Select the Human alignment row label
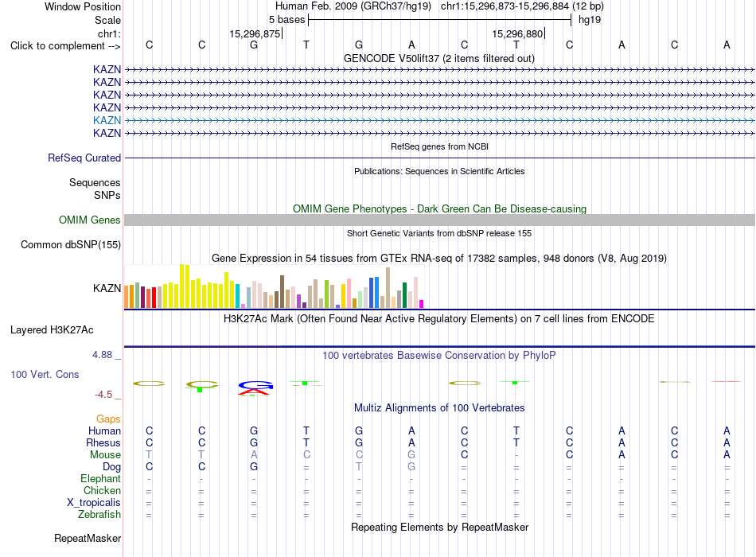Viewport: 756px width, 557px height. (104, 430)
